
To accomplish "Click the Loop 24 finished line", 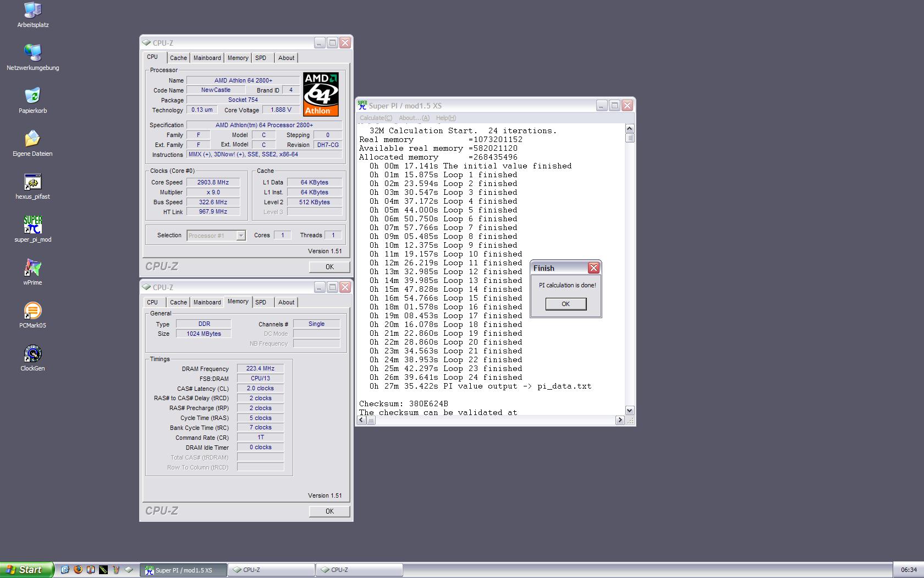I will coord(446,377).
